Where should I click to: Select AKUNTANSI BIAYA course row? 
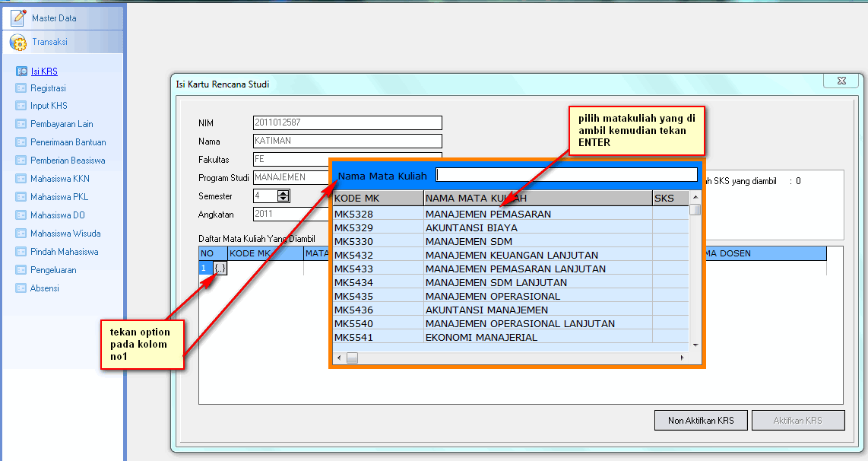click(511, 227)
